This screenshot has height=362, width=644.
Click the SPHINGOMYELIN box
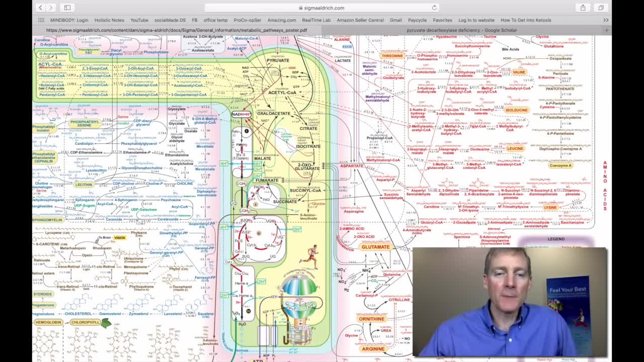(48, 220)
